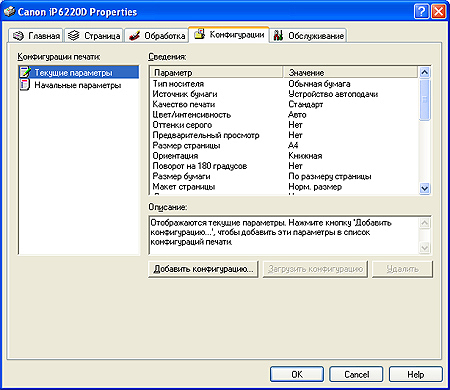The image size is (450, 390).
Task: Click the Сведения label
Action: pyautogui.click(x=167, y=57)
